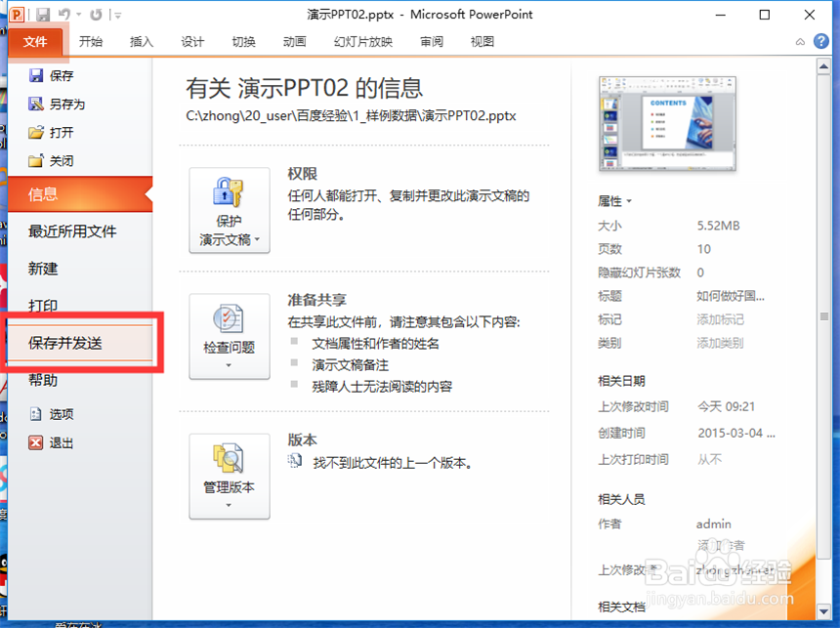The width and height of the screenshot is (840, 628).
Task: Click 退出 to exit PowerPoint
Action: coord(62,443)
